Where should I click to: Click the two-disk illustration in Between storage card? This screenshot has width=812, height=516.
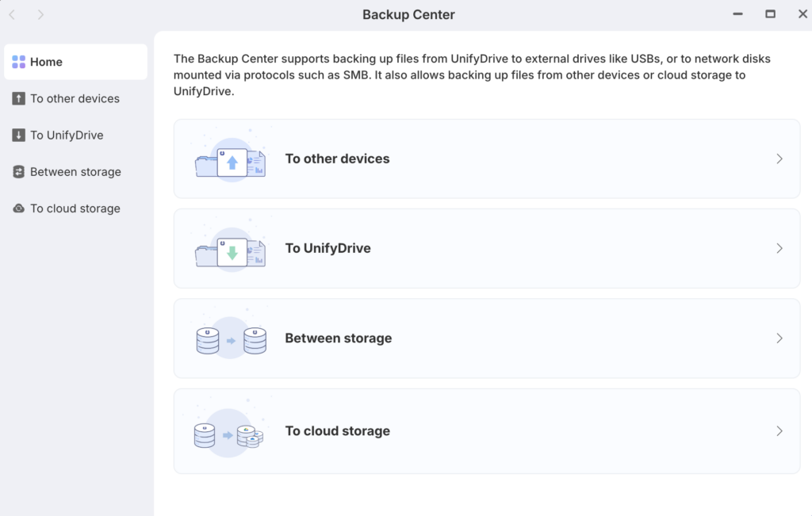pyautogui.click(x=230, y=339)
